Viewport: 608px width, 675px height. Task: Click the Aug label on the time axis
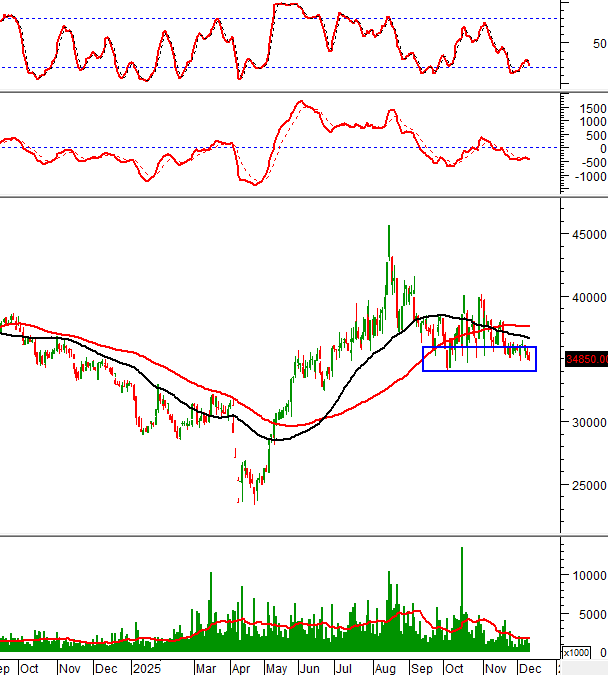pyautogui.click(x=383, y=667)
